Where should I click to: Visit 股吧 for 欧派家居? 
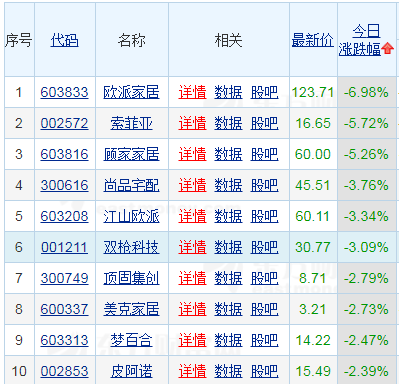click(264, 92)
